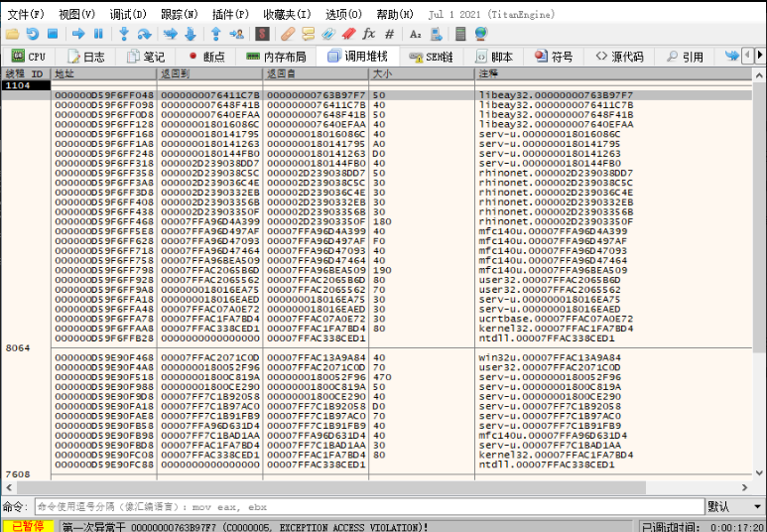
Task: Switch to the 日志 log tab
Action: (x=86, y=57)
